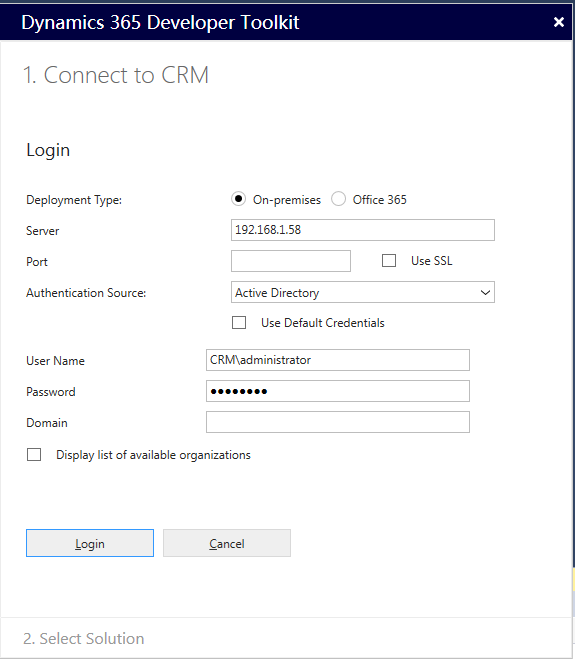The image size is (575, 659).
Task: Click the Domain label text
Action: pyautogui.click(x=47, y=423)
